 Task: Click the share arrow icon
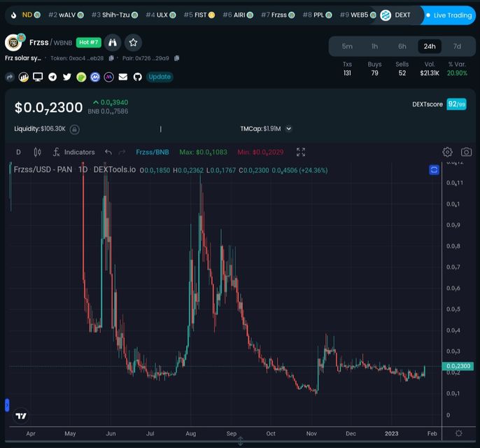[x=10, y=77]
